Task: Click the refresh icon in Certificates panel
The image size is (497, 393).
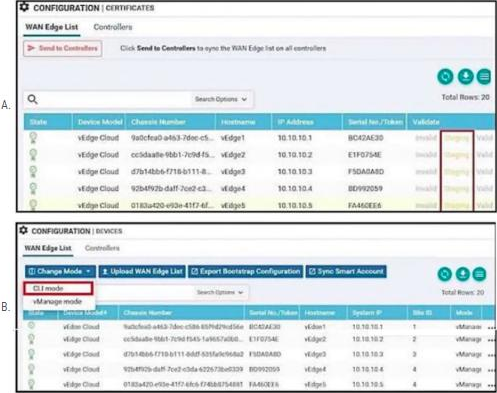Action: coord(445,77)
